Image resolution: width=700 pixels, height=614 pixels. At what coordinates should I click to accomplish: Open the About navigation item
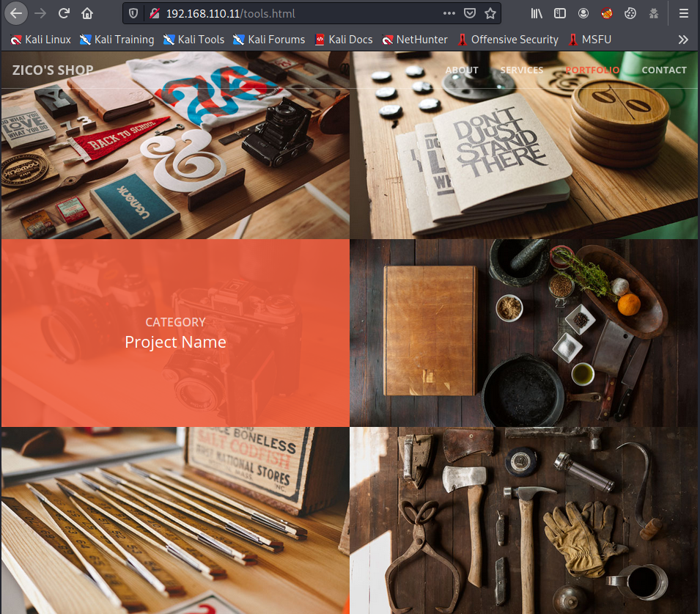tap(462, 70)
